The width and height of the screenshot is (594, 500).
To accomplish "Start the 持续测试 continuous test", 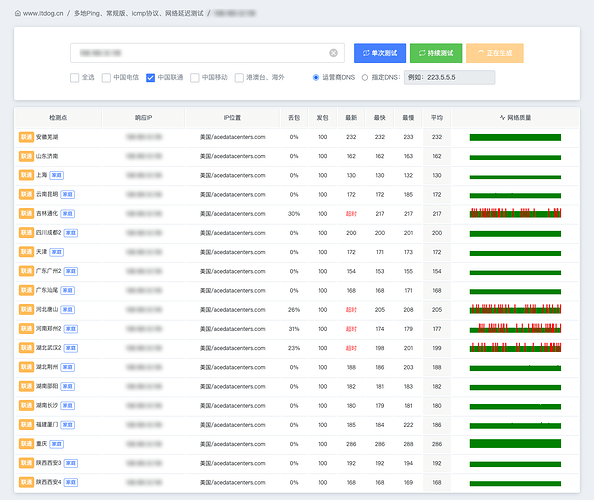I will [x=436, y=53].
